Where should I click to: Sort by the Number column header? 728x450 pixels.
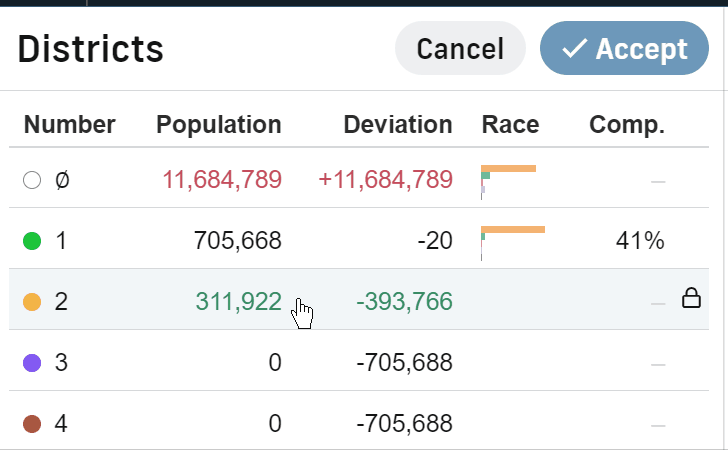point(70,124)
